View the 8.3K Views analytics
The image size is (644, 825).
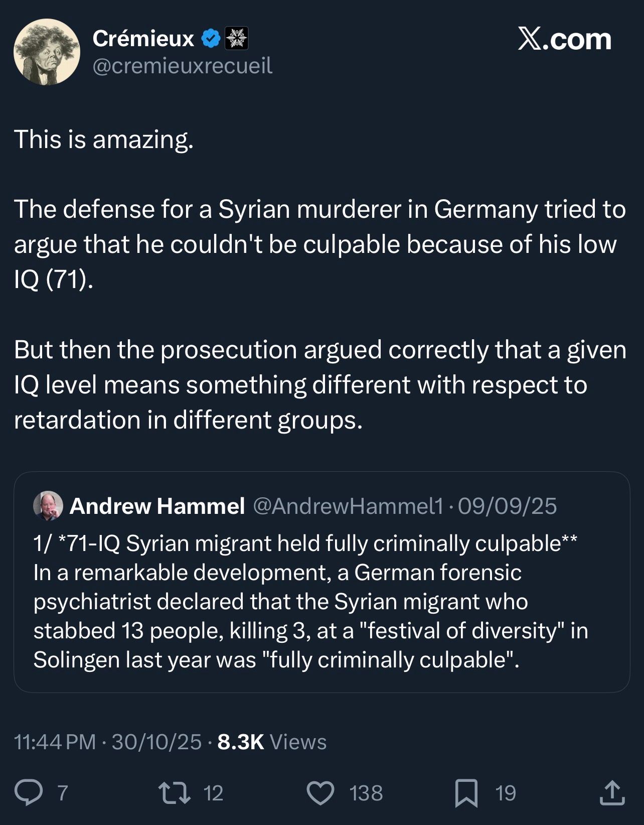[272, 742]
